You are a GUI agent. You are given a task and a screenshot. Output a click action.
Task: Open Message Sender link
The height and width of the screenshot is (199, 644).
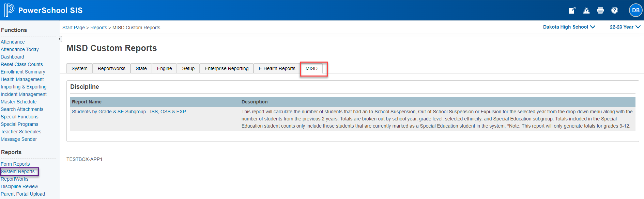tap(19, 139)
